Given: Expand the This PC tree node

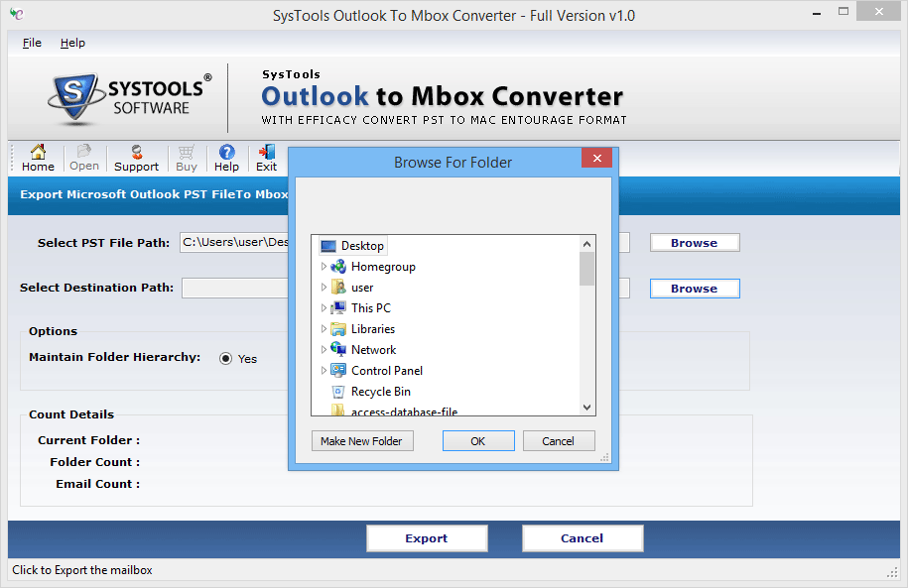Looking at the screenshot, I should tap(324, 308).
